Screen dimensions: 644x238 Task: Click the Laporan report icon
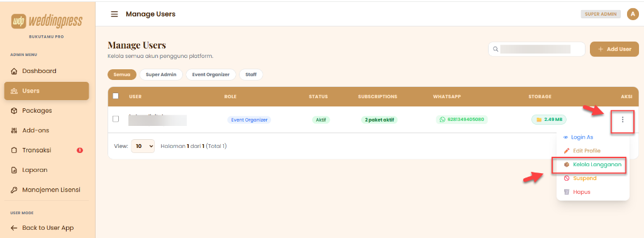14,170
